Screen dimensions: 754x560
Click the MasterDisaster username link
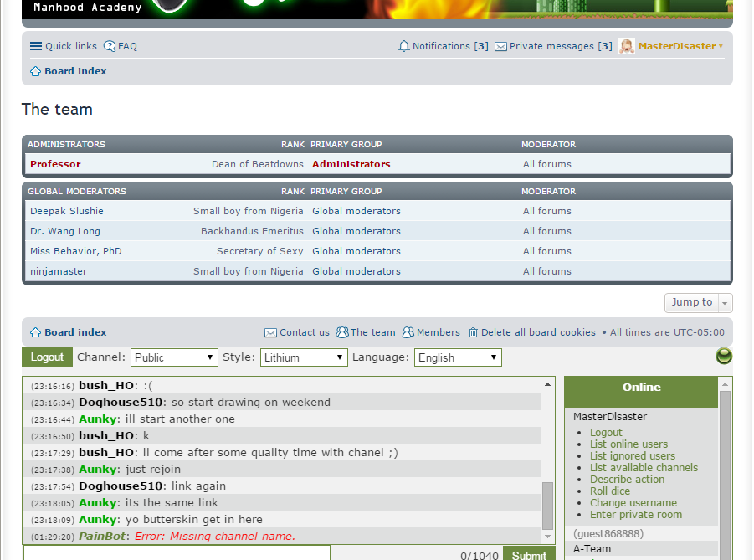tap(677, 46)
